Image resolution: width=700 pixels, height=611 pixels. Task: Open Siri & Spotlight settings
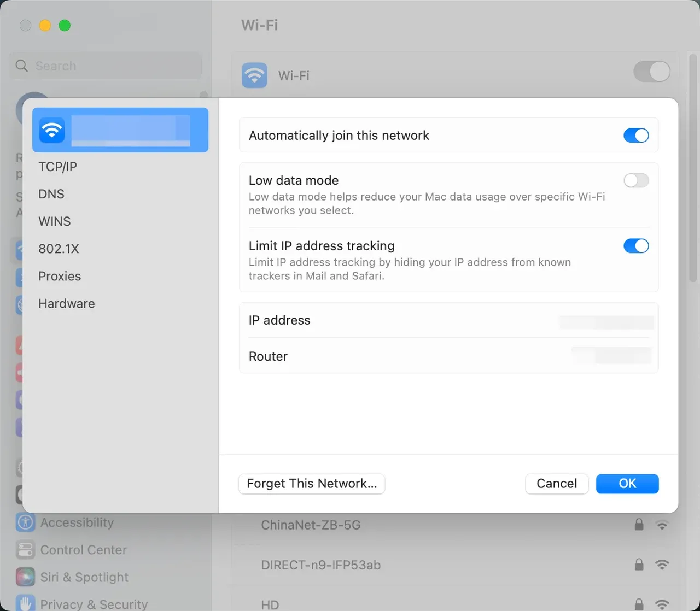[x=84, y=577]
